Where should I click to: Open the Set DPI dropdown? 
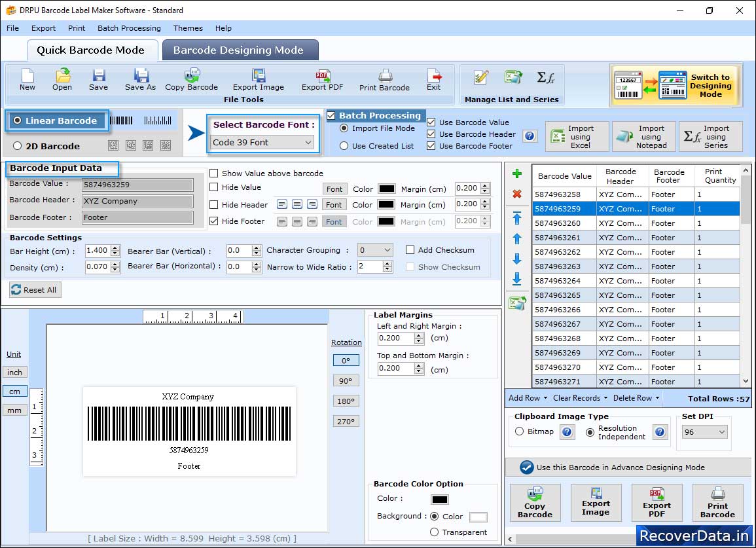coord(704,432)
